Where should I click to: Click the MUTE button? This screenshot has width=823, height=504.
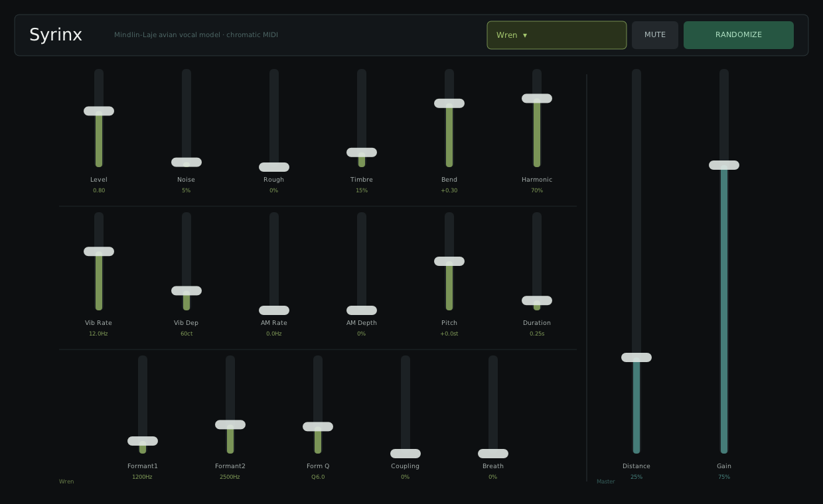point(655,35)
